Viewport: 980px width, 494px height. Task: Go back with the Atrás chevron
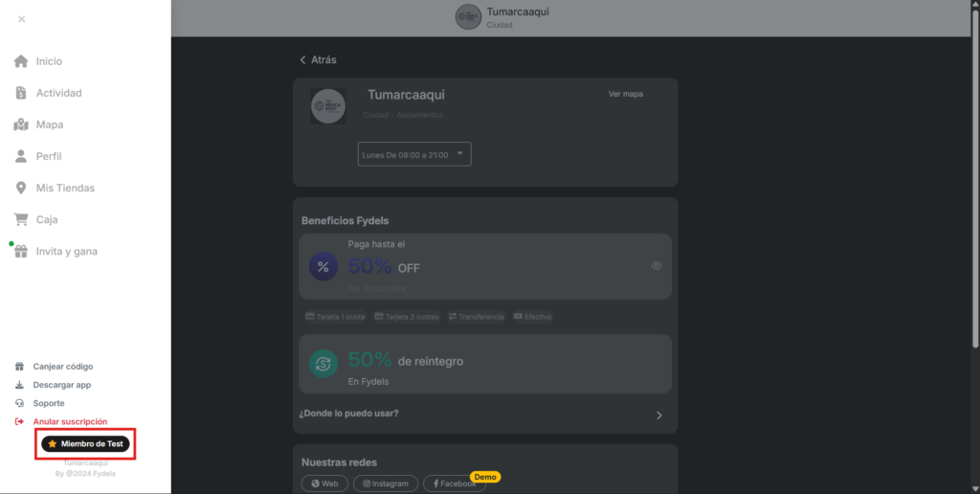pyautogui.click(x=303, y=60)
